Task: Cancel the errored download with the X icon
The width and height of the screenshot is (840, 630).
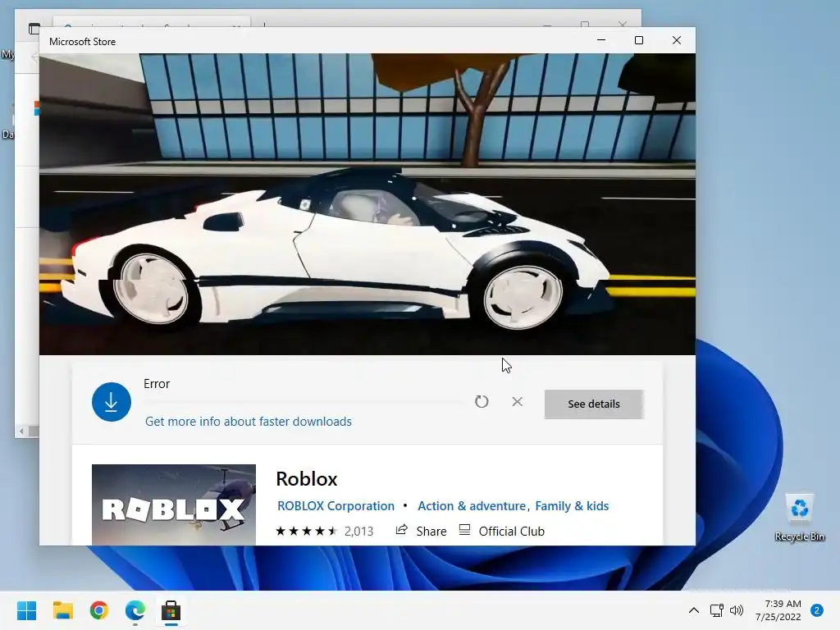Action: [x=517, y=401]
